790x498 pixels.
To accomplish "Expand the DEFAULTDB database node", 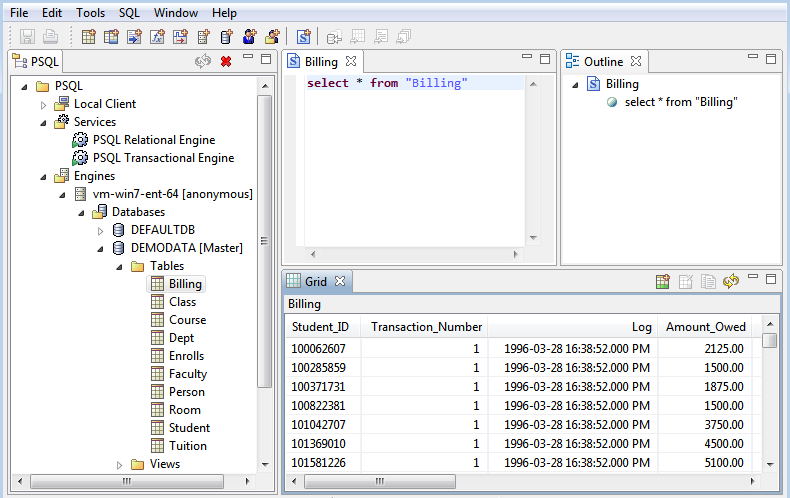I will coord(100,231).
